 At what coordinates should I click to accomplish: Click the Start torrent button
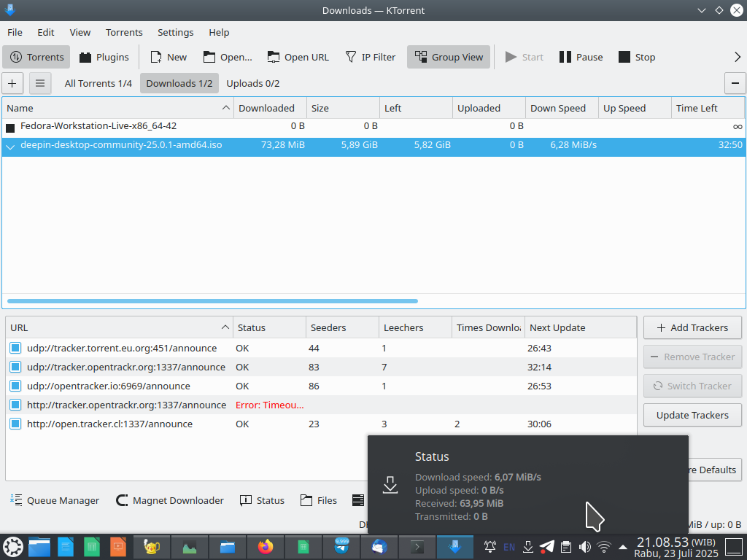(524, 57)
